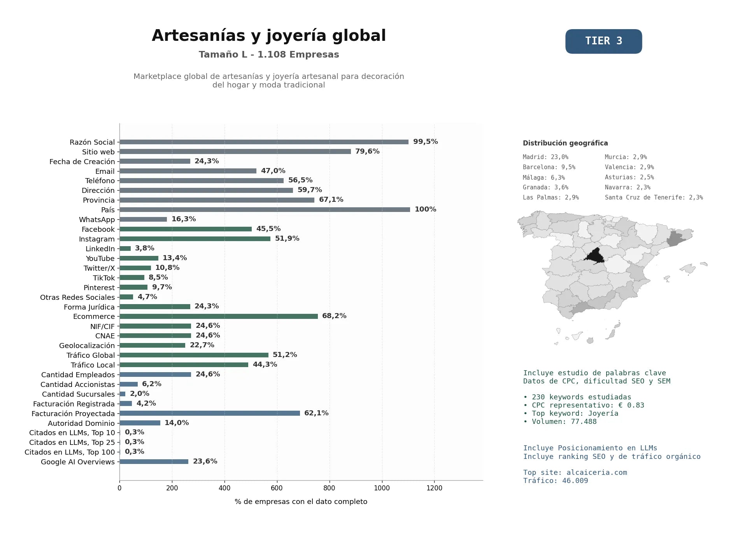Click the 'Dirección' bar
The width and height of the screenshot is (747, 560).
pyautogui.click(x=206, y=191)
